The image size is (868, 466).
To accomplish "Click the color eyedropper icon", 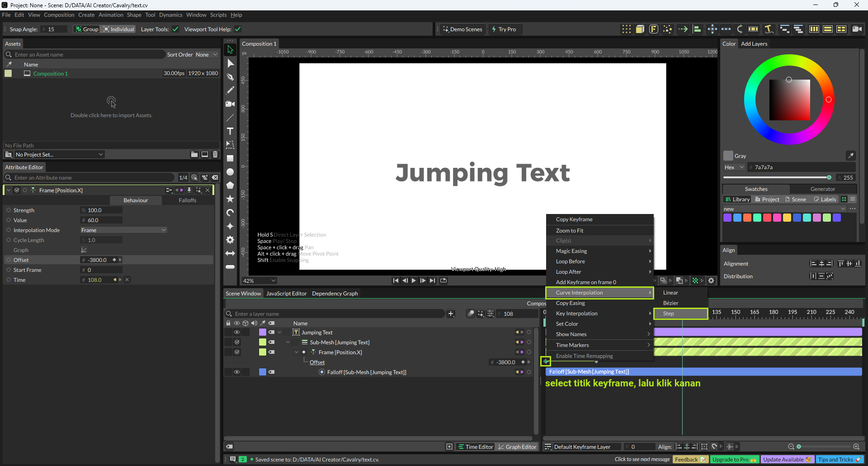I will tap(850, 156).
